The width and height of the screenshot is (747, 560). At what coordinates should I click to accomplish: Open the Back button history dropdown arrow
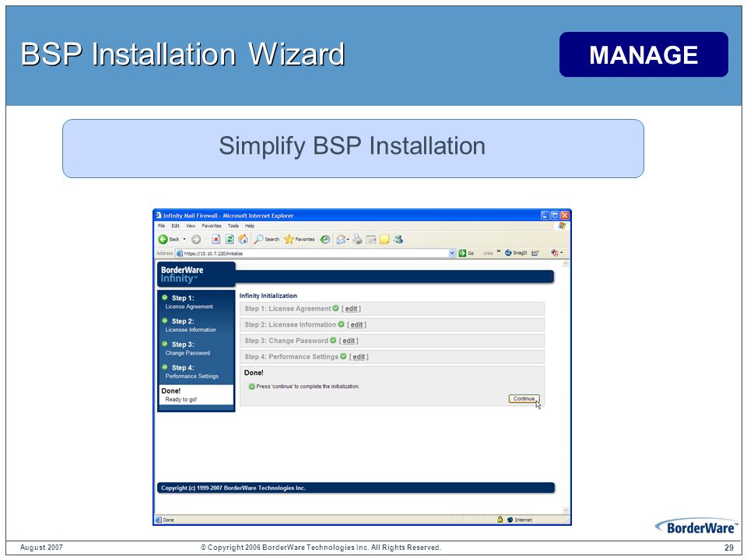pos(184,239)
